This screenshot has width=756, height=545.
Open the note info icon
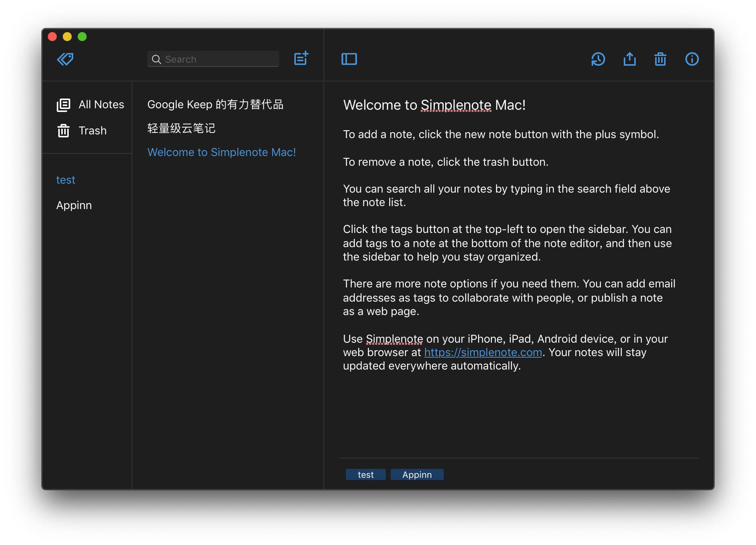(x=692, y=59)
